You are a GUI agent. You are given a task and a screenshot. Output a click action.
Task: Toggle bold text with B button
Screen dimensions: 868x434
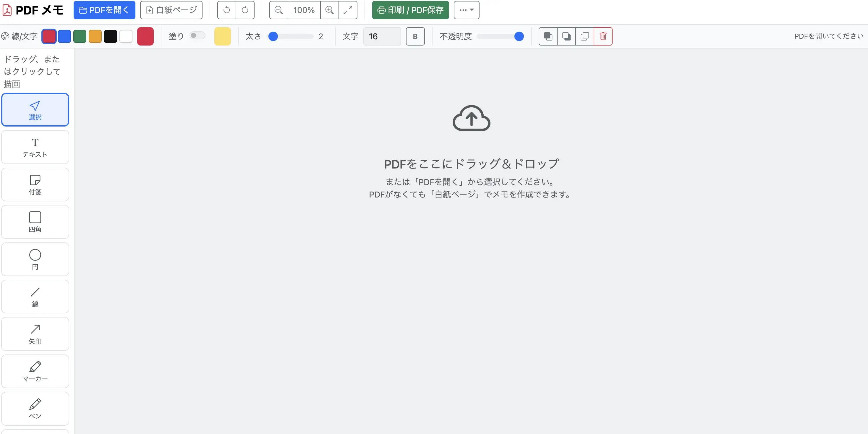415,36
